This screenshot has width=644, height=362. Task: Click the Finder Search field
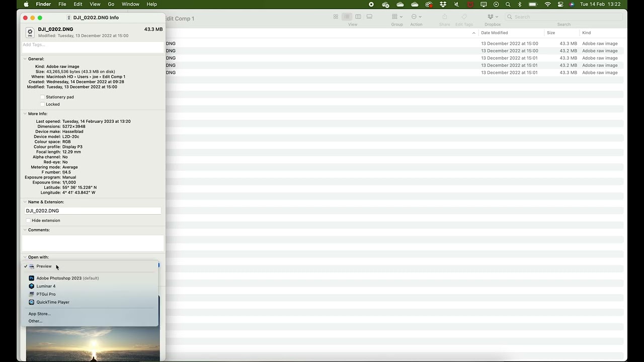point(563,17)
